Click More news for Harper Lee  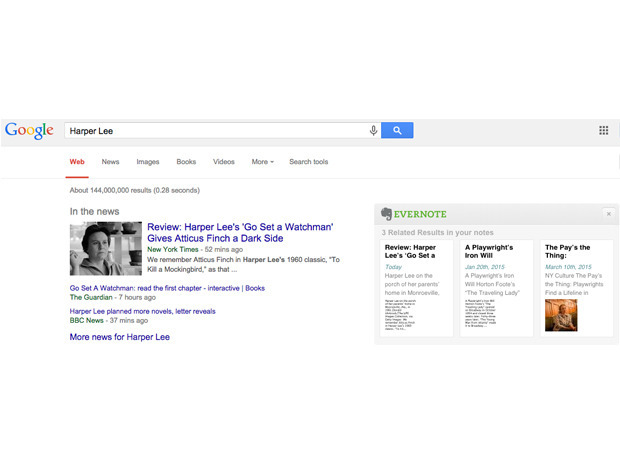click(x=119, y=337)
